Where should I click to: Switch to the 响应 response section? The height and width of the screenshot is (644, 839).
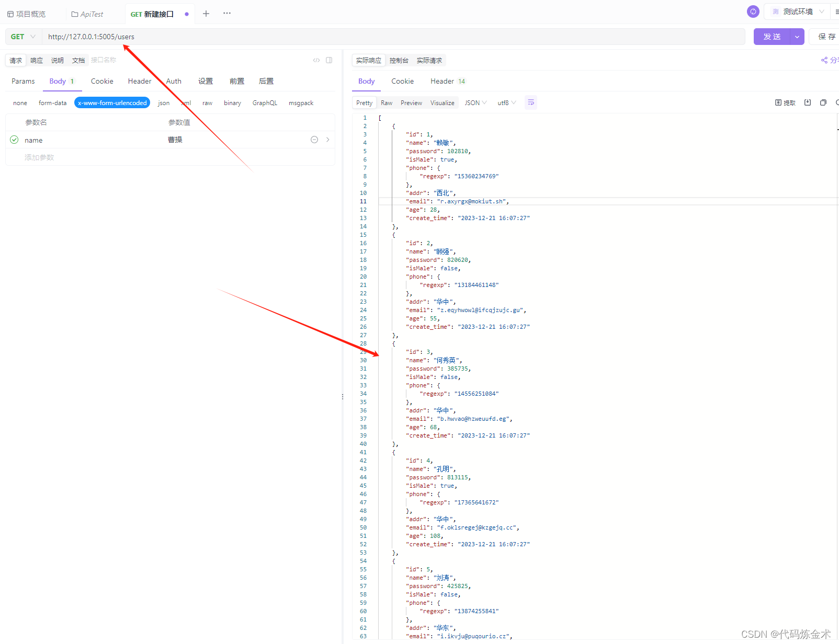pos(37,61)
